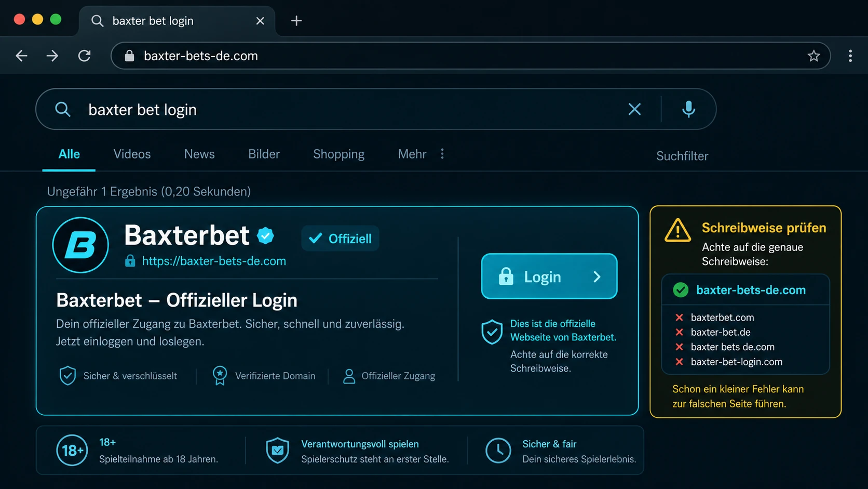
Task: Reload the page with refresh icon
Action: point(85,56)
